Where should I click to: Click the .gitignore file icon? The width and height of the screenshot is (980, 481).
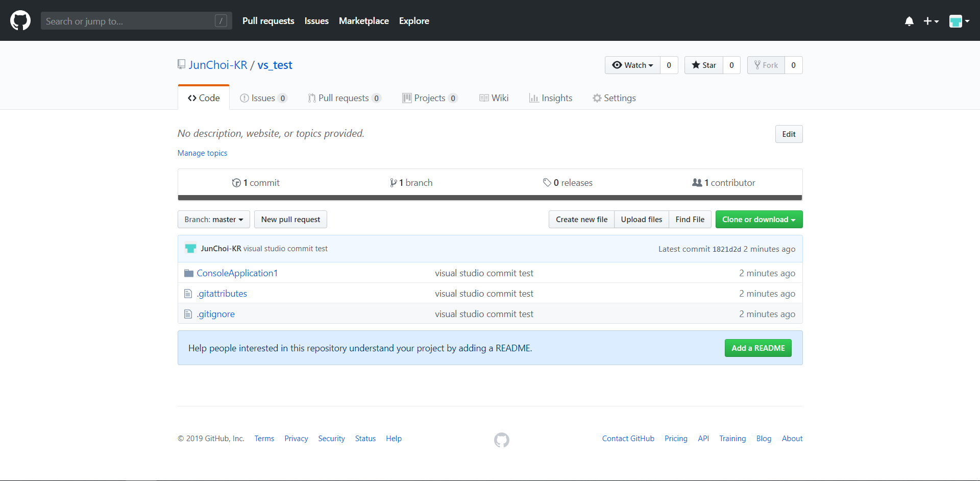(188, 314)
